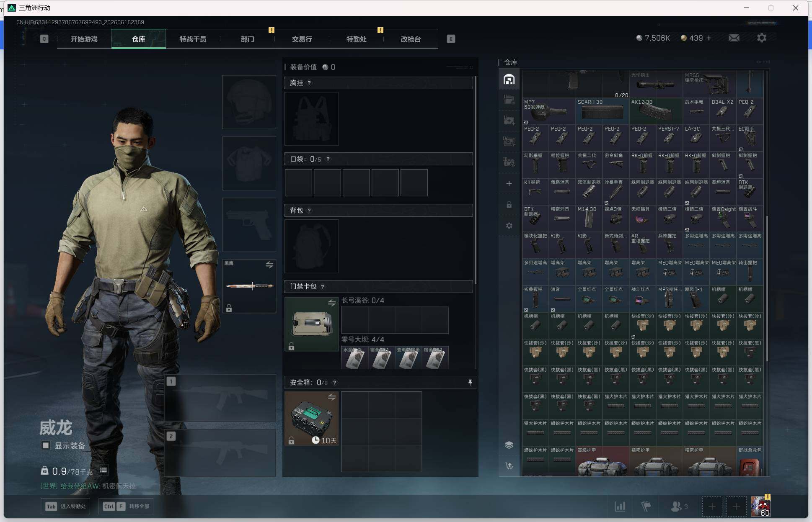Select the main stash home icon

click(x=509, y=80)
